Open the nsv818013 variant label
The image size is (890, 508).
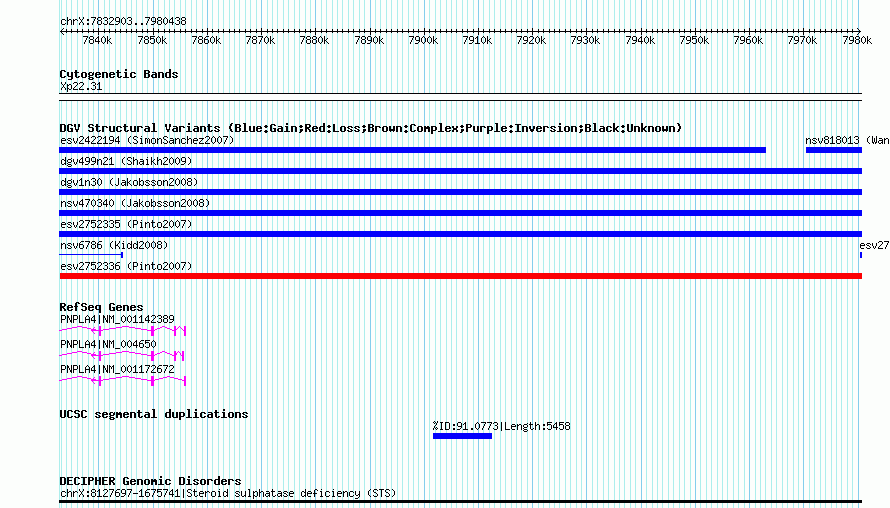pos(847,140)
